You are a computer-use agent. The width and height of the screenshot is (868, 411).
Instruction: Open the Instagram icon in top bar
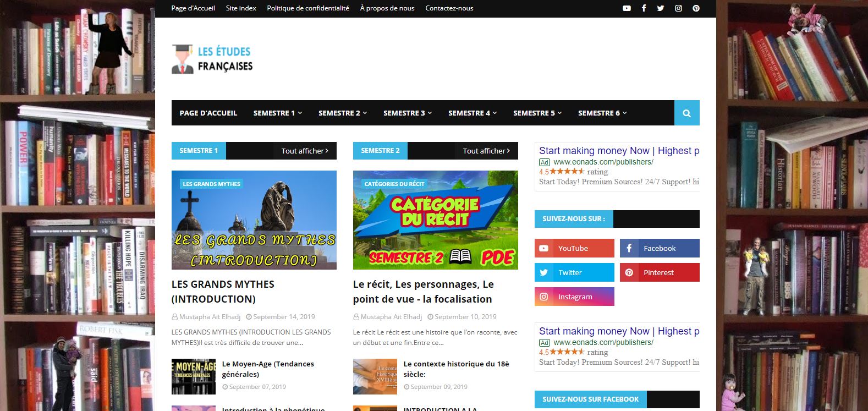[678, 8]
